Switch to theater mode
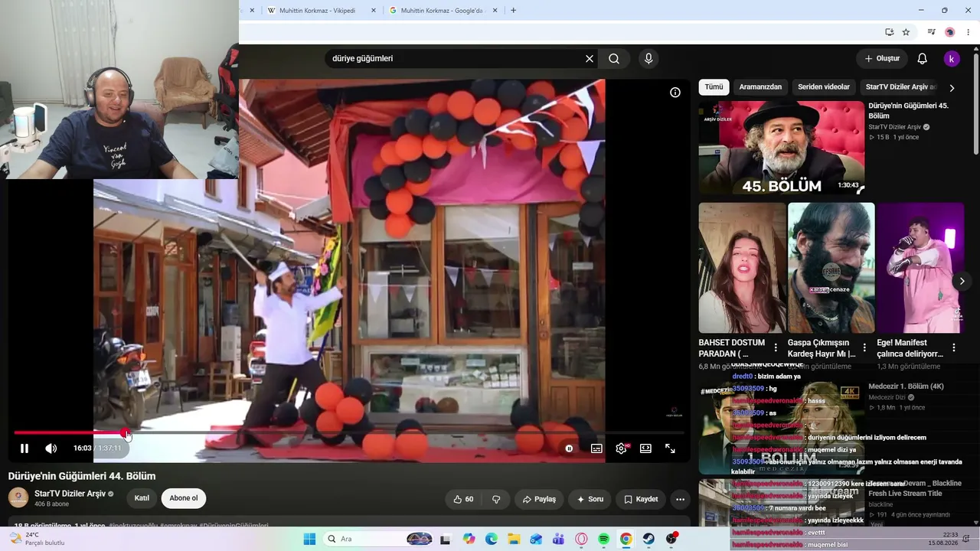 [x=645, y=448]
